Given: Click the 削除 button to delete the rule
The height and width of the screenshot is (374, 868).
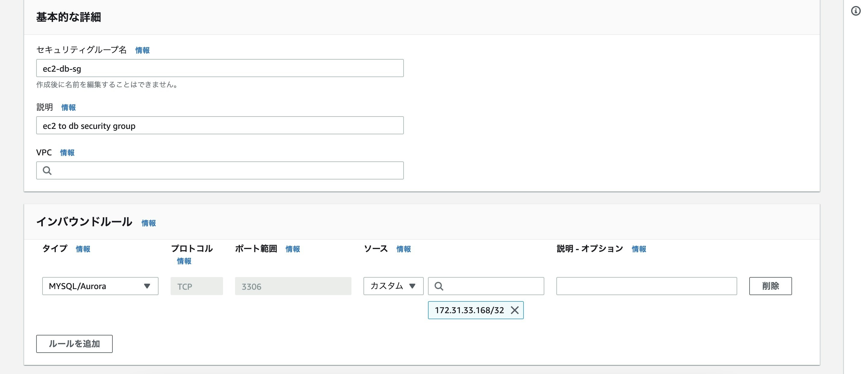Looking at the screenshot, I should [x=771, y=286].
